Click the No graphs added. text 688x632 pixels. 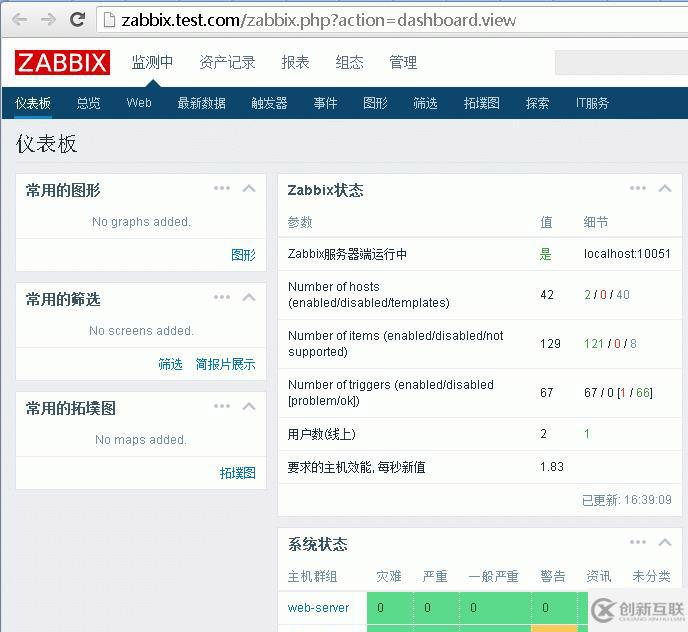coord(141,222)
